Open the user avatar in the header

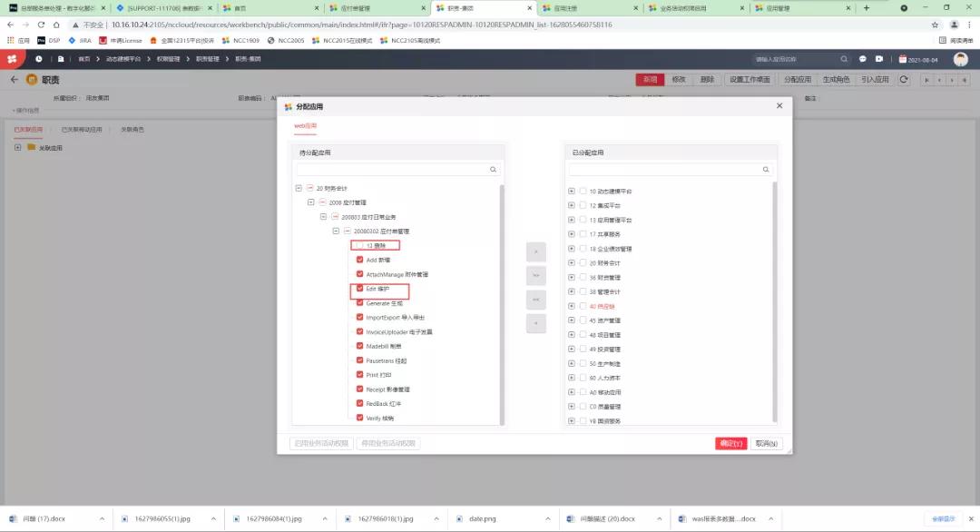tap(961, 59)
